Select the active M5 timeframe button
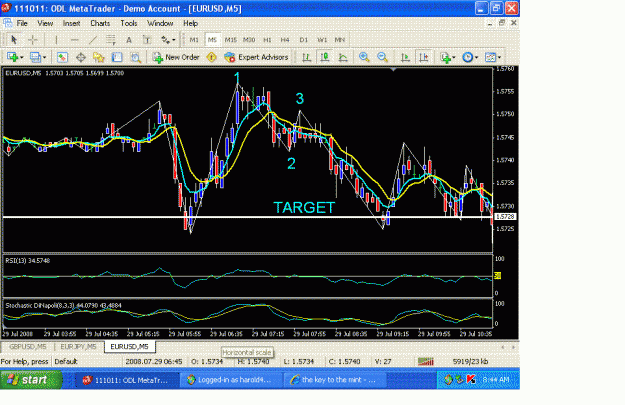 pos(212,40)
